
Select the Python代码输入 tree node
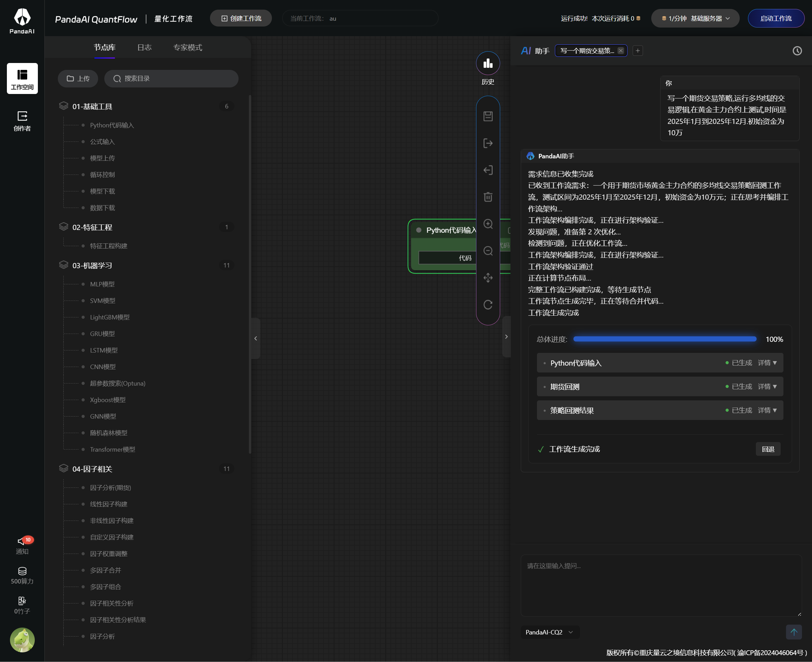(x=112, y=125)
